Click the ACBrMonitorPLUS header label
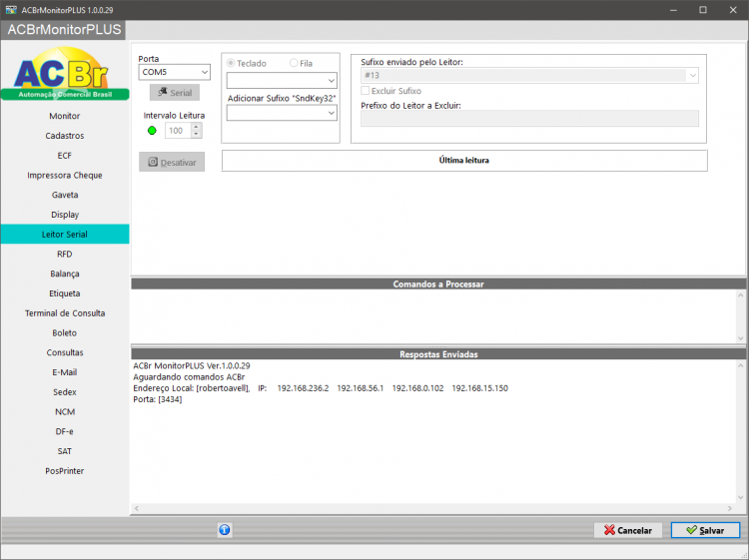Viewport: 749px width, 560px height. click(x=64, y=30)
